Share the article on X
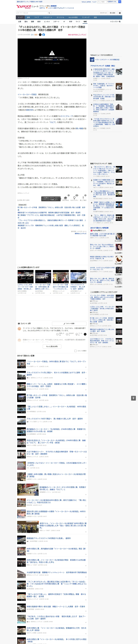The image size is (138, 644). click(40, 35)
